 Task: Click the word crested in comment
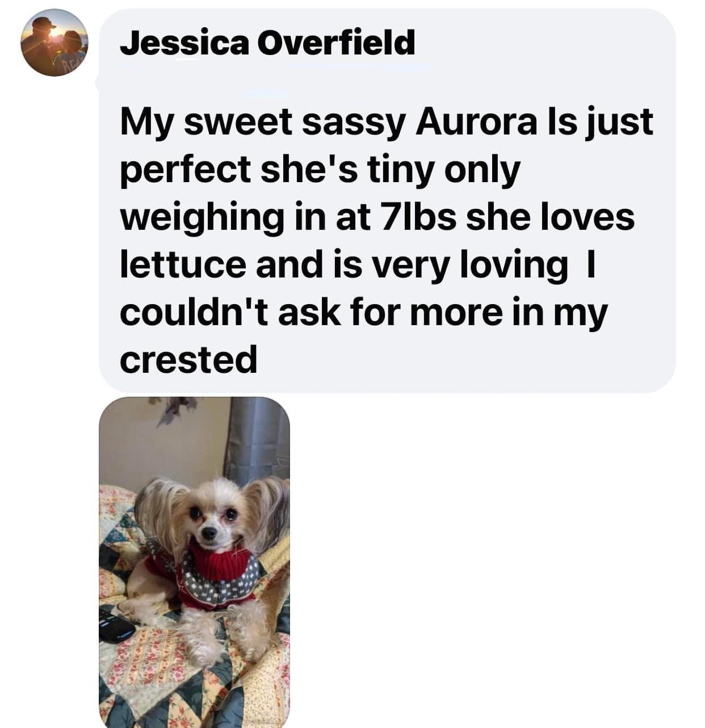point(189,360)
